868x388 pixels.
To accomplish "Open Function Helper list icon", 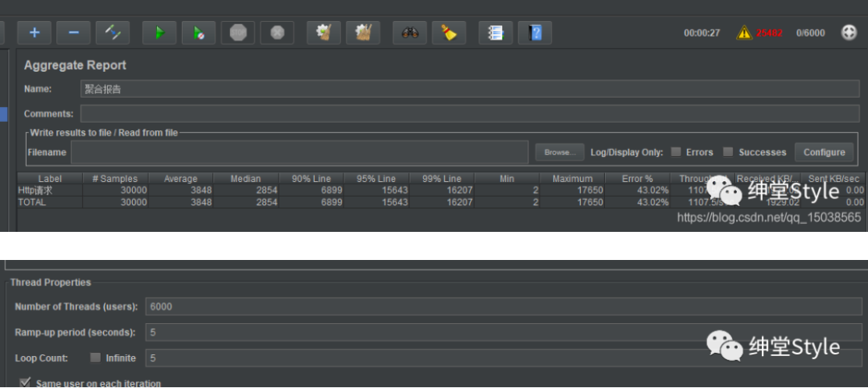I will click(496, 33).
